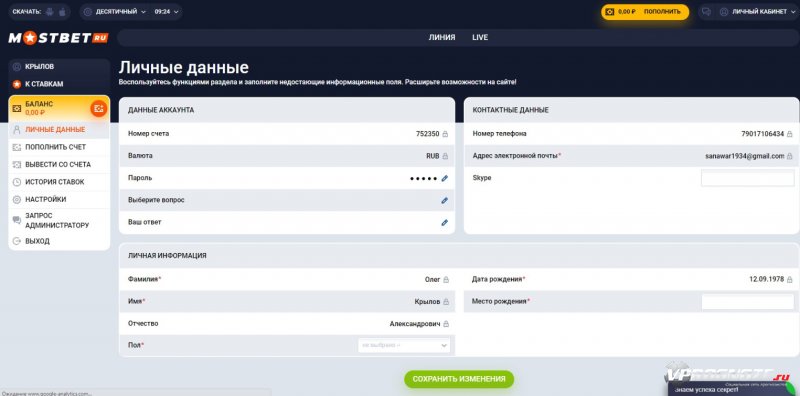Click the yellow Пополнить button
The width and height of the screenshot is (800, 396).
tap(662, 12)
